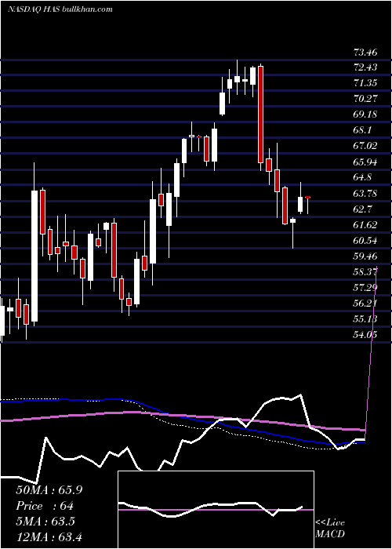Click the tall red candle dropping from 72.43

tap(260, 115)
